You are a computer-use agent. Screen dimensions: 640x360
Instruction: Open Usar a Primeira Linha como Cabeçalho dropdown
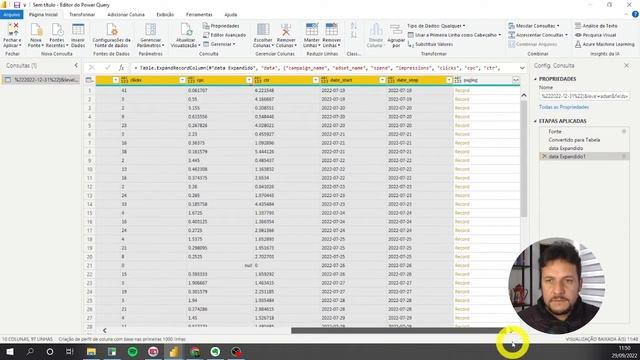tap(454, 35)
